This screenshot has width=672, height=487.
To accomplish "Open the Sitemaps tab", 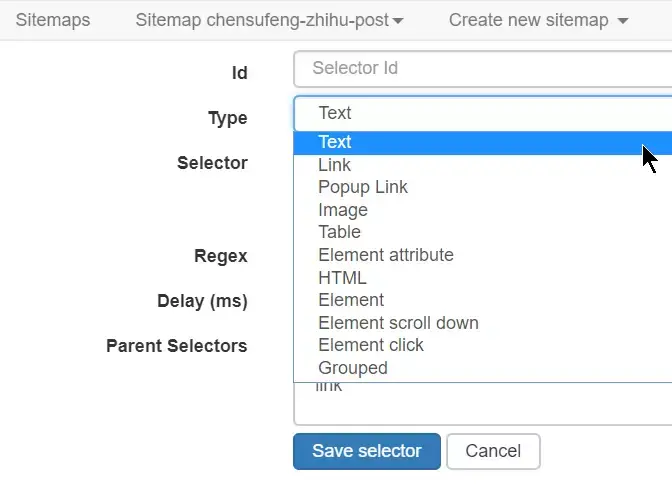I will (52, 20).
